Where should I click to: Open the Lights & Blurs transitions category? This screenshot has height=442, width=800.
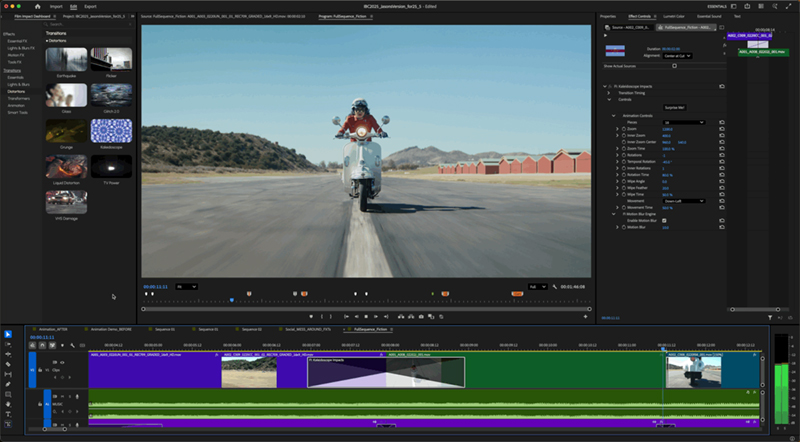pos(18,84)
